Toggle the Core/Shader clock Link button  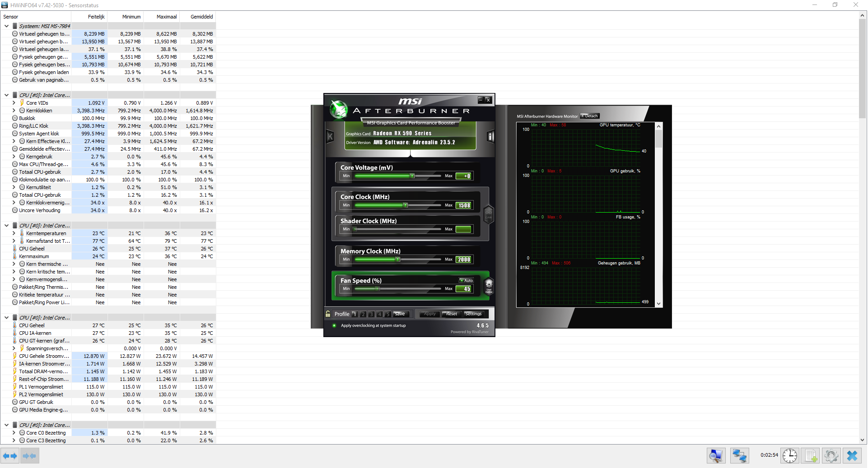tap(488, 214)
